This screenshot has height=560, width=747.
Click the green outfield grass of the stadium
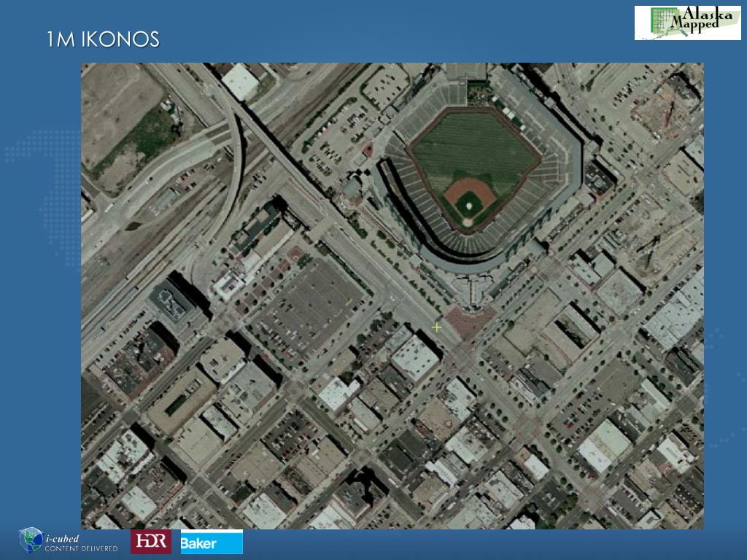tap(474, 147)
